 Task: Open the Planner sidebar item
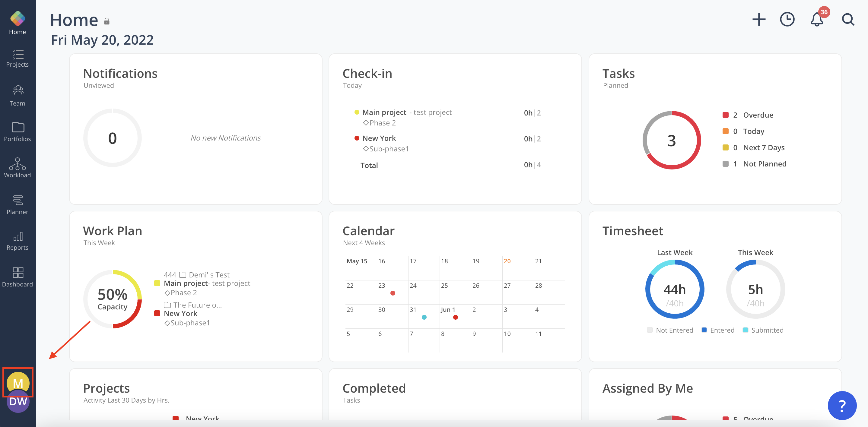click(17, 204)
